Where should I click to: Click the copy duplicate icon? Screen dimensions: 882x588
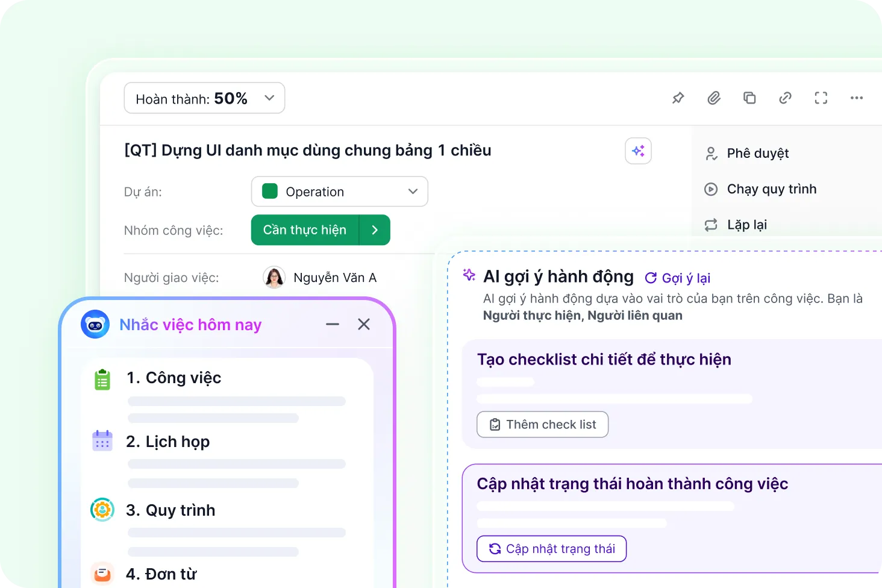(749, 98)
